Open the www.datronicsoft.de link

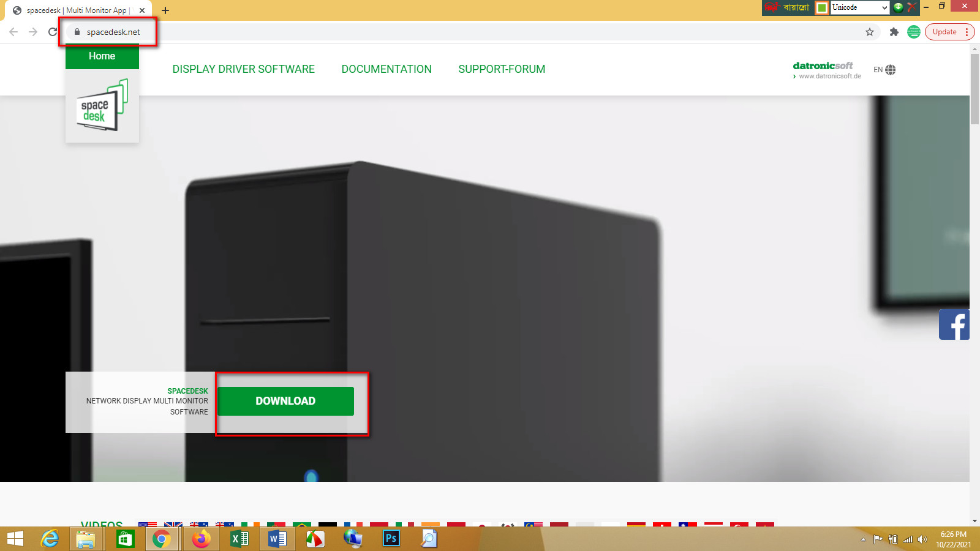pos(830,76)
